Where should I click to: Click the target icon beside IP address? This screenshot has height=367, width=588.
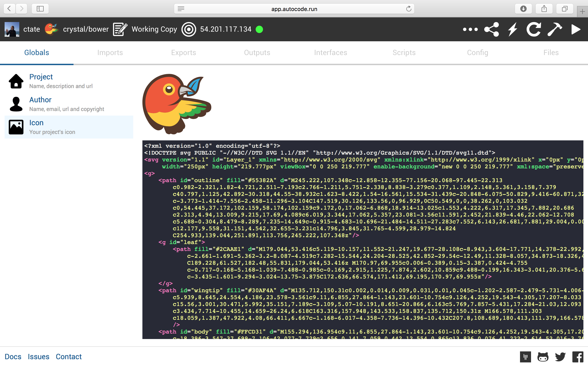pyautogui.click(x=189, y=29)
